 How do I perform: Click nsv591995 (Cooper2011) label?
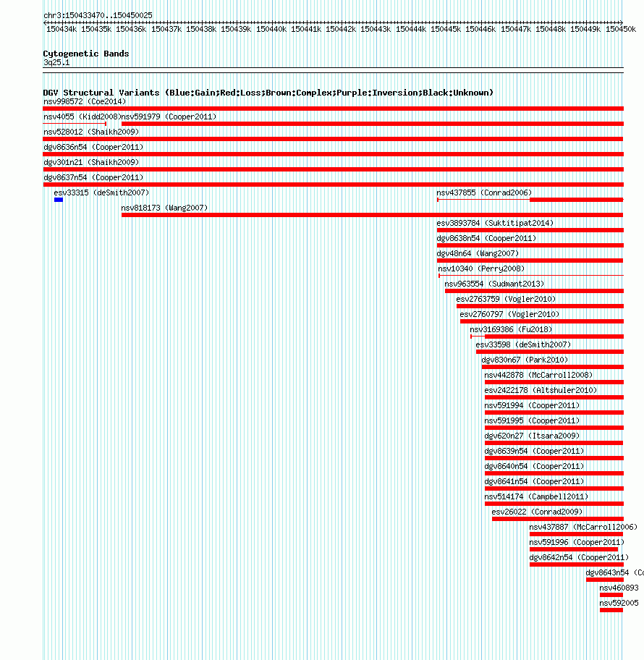532,420
